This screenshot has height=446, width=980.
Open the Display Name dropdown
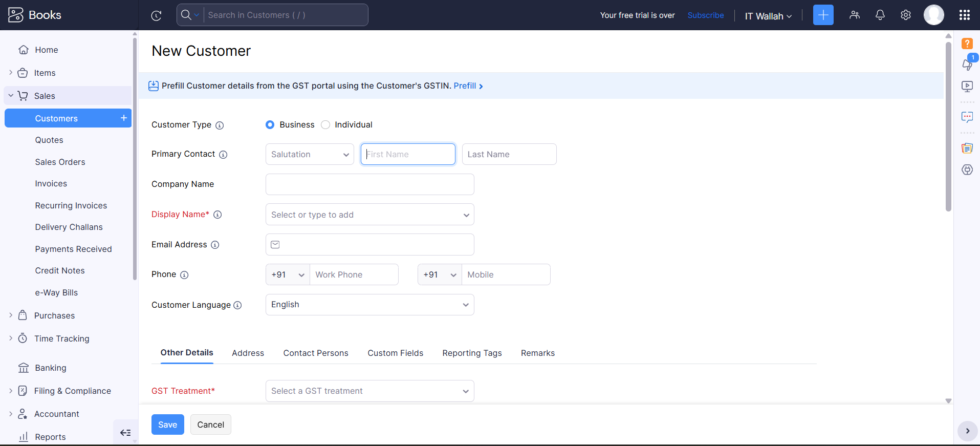(x=370, y=215)
